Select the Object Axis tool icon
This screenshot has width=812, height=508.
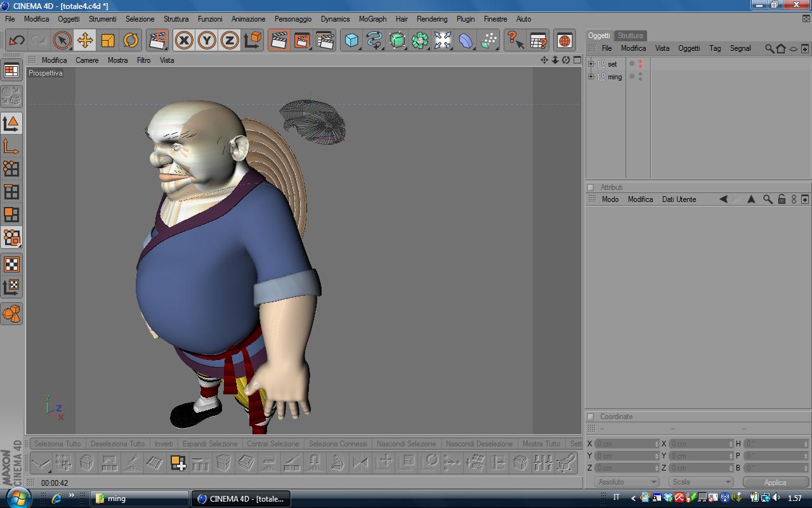pos(11,146)
